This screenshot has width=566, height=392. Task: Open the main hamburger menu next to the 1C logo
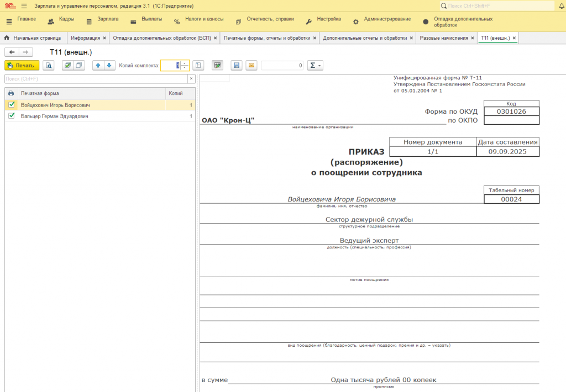click(24, 6)
